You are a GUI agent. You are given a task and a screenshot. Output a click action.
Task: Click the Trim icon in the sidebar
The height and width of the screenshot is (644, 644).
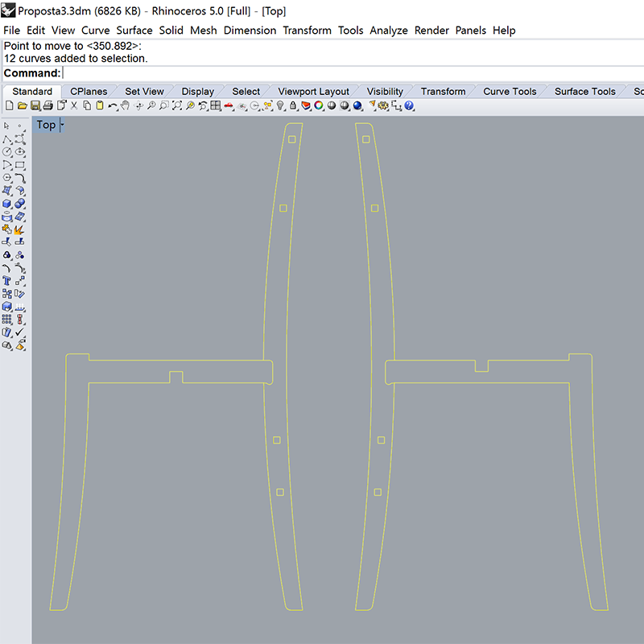[x=7, y=242]
